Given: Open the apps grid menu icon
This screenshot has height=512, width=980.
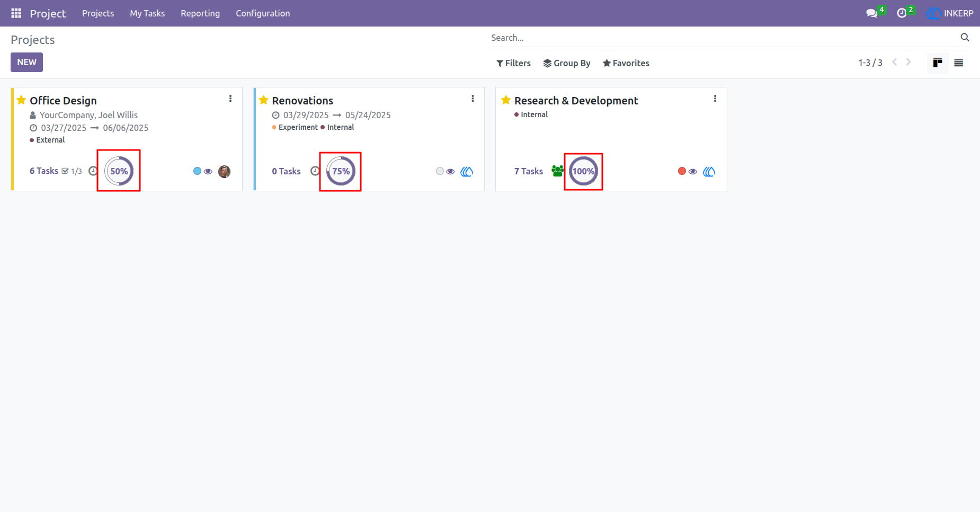Looking at the screenshot, I should [16, 13].
